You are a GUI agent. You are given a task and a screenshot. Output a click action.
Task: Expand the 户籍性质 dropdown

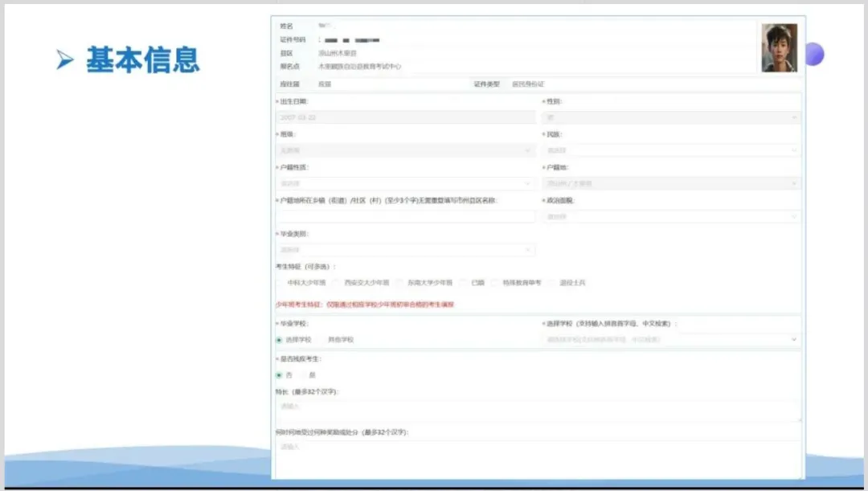pyautogui.click(x=405, y=183)
